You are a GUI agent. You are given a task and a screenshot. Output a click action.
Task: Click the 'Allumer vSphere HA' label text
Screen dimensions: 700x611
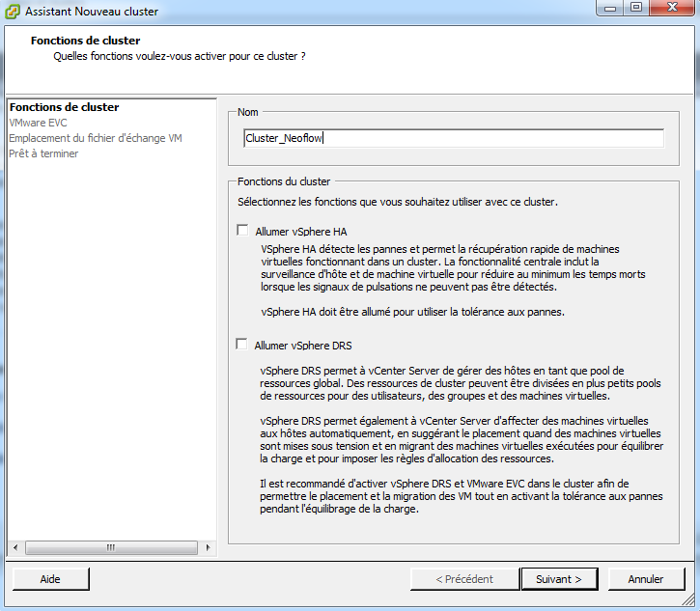(301, 232)
